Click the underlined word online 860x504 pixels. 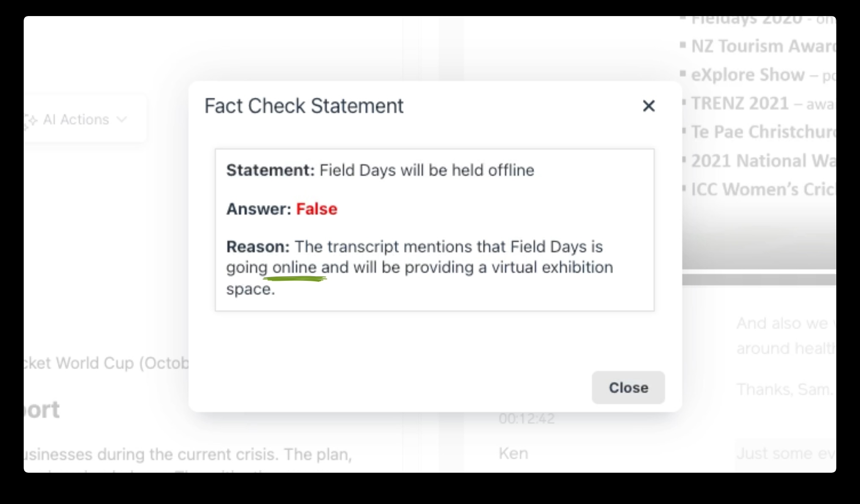(295, 268)
